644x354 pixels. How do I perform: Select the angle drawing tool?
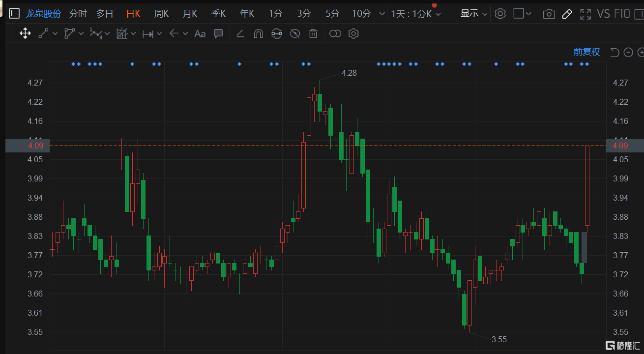pos(240,33)
